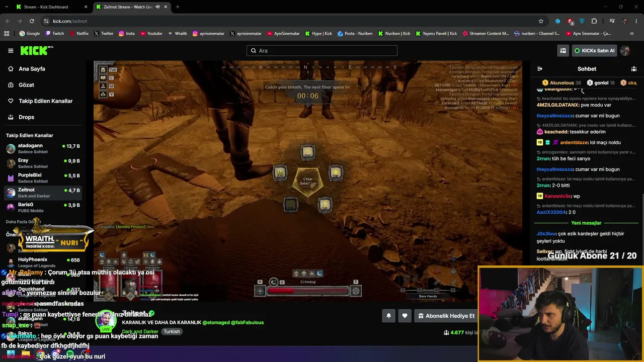Show more bookmarks with the chevron
644x362 pixels.
point(632,34)
